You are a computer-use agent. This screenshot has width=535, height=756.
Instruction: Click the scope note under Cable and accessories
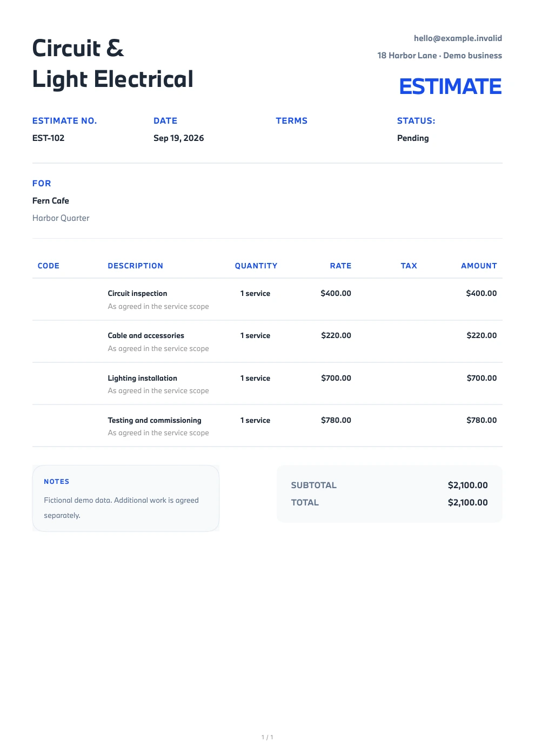coord(158,348)
